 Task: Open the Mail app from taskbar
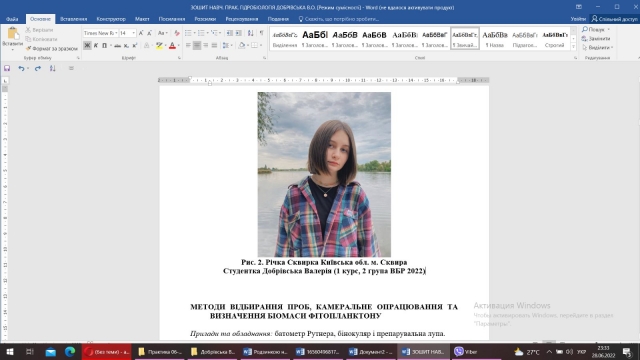coord(50,351)
